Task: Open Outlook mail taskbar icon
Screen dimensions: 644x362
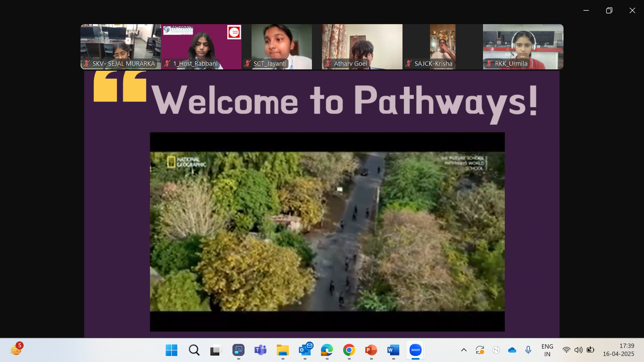Action: point(305,350)
